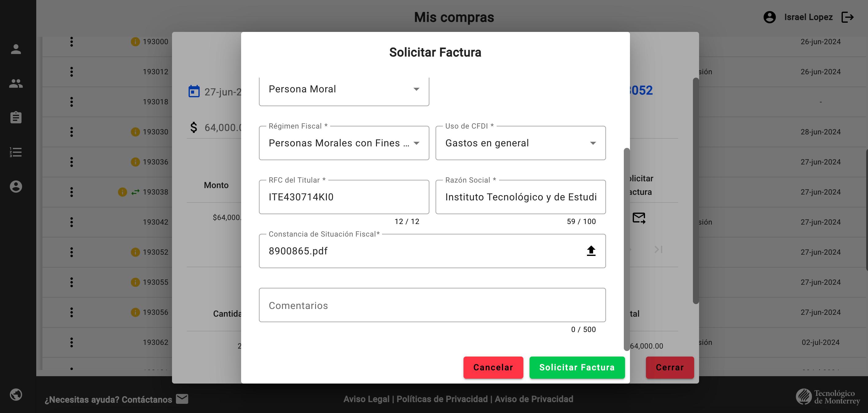
Task: Click the upload file icon for Constancia
Action: [591, 251]
